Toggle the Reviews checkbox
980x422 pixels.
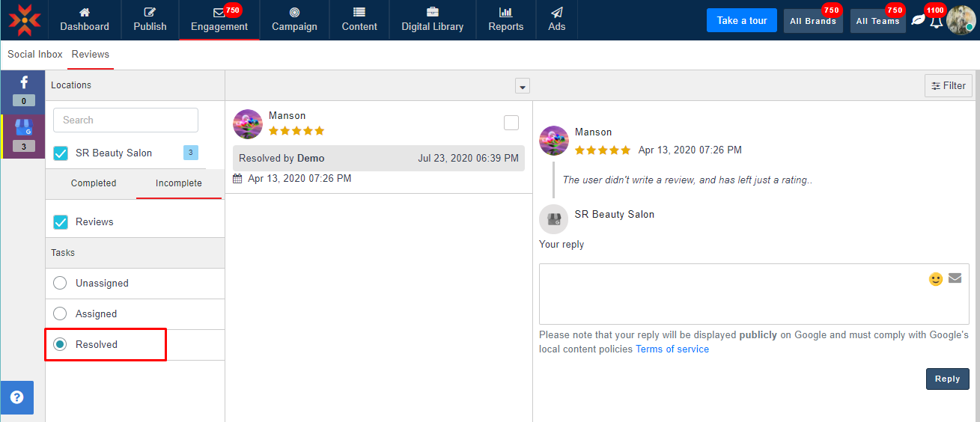click(61, 222)
